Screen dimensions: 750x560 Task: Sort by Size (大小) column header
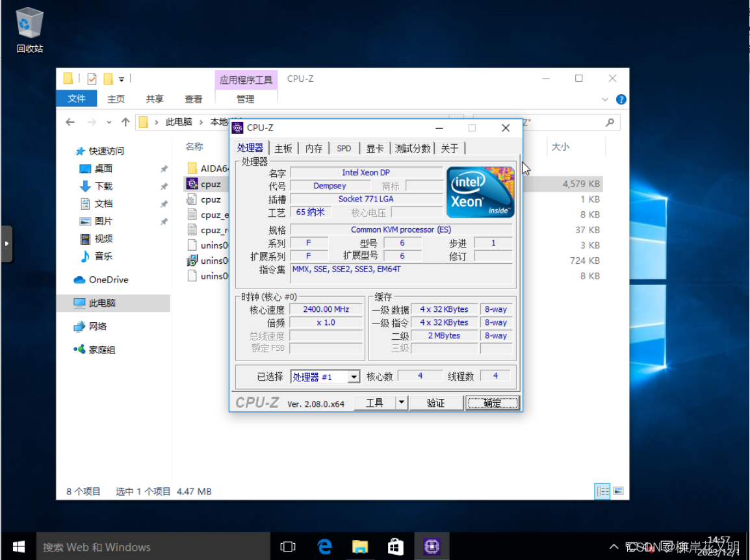[x=561, y=146]
